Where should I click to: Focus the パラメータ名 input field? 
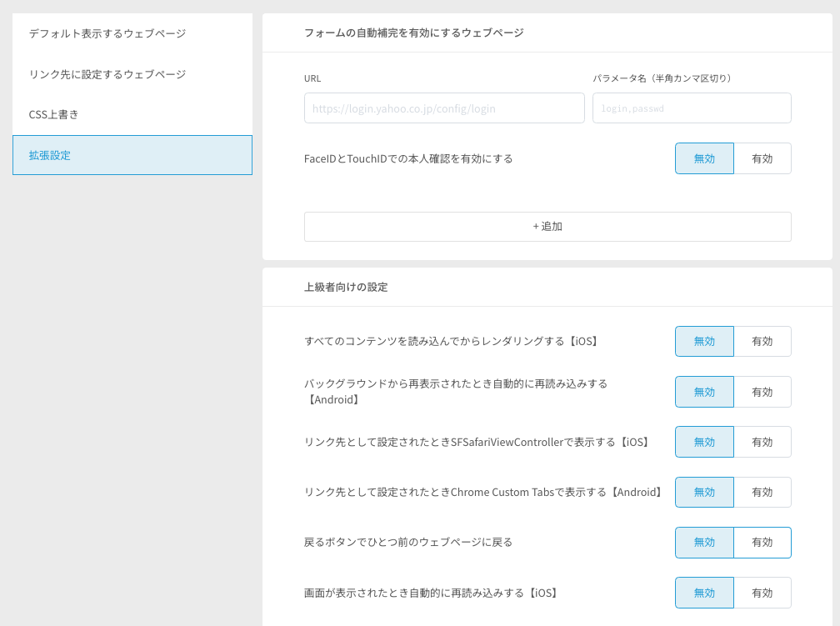(x=692, y=108)
